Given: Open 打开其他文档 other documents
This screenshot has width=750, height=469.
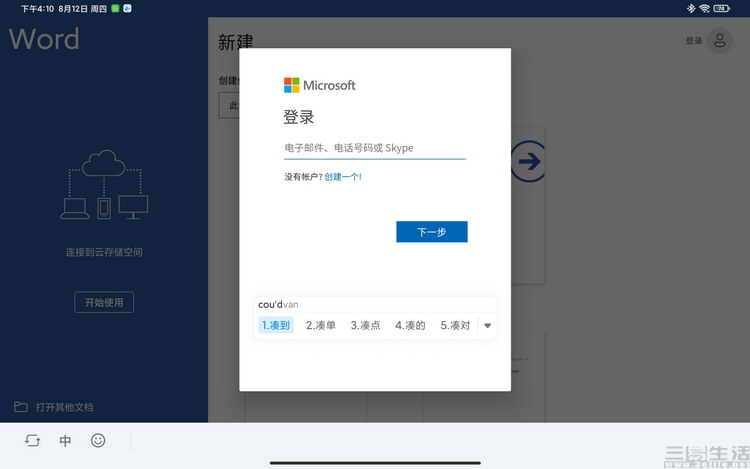Looking at the screenshot, I should [x=65, y=407].
